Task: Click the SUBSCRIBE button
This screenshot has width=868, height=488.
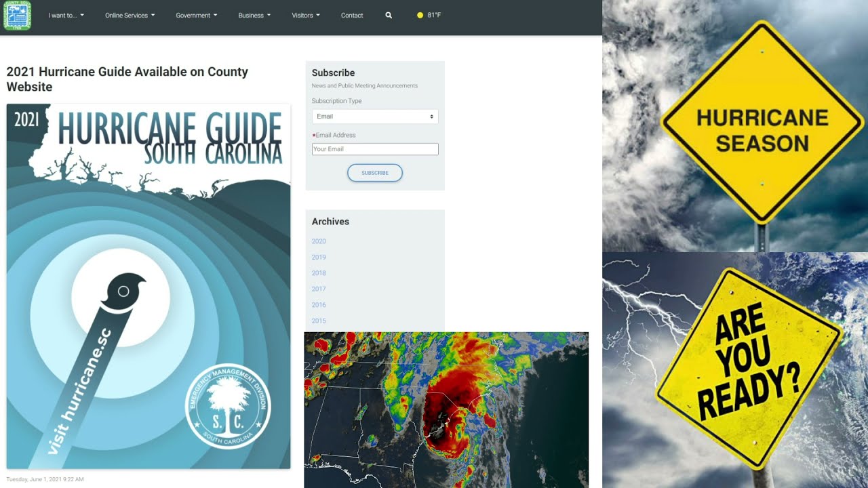Action: point(375,173)
